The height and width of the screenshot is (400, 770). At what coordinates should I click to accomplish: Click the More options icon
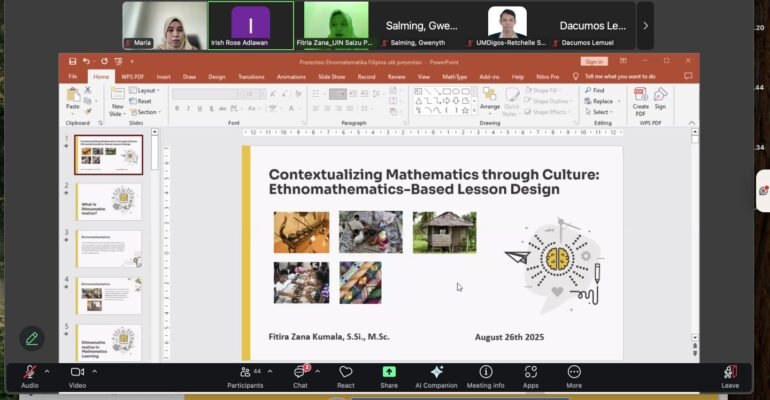tap(574, 373)
